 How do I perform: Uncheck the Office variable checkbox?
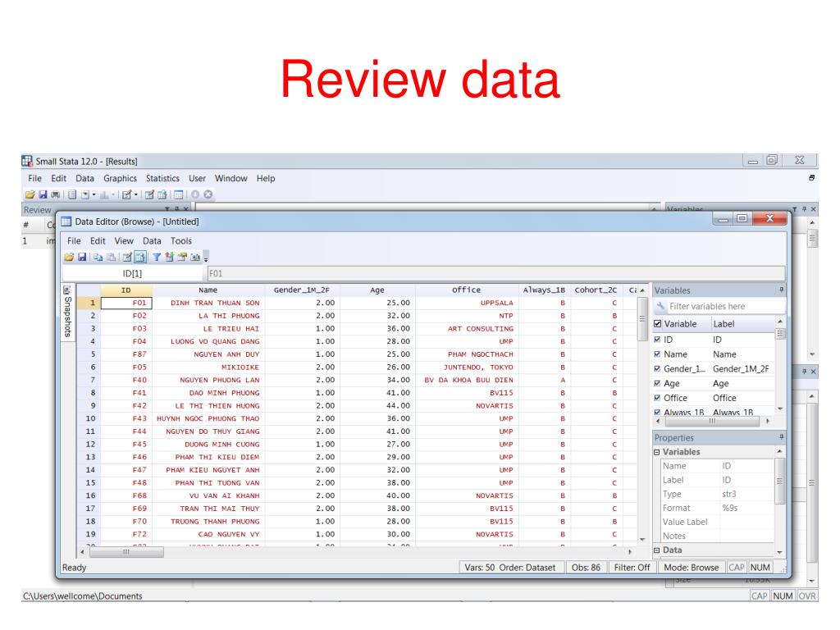[x=657, y=398]
